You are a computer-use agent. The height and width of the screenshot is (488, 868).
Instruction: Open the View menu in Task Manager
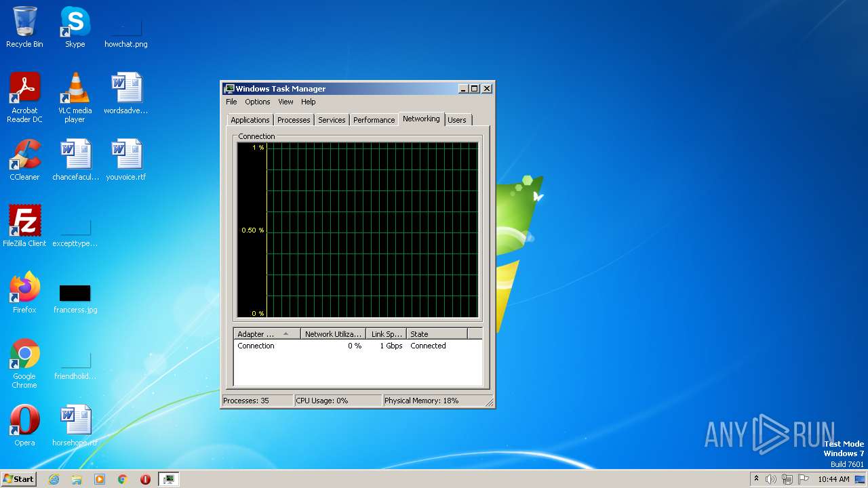[285, 102]
